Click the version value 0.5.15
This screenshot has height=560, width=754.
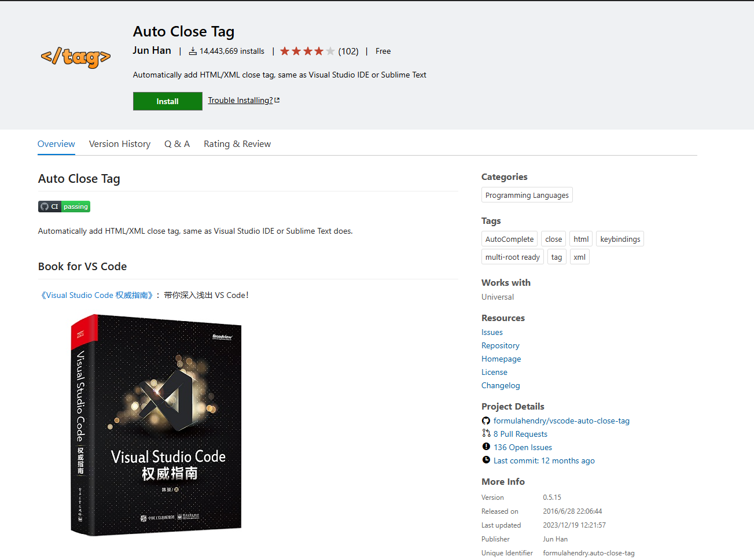(552, 498)
